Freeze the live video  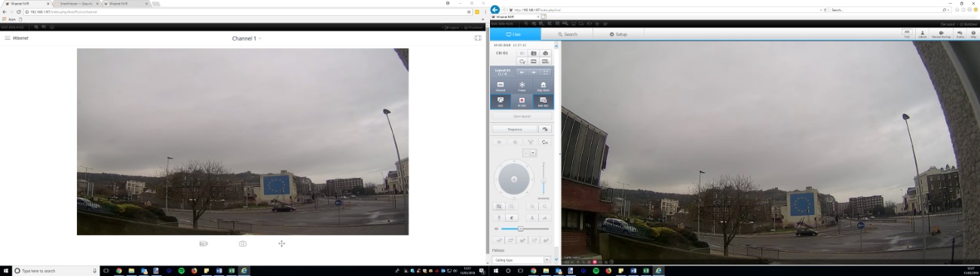[522, 86]
